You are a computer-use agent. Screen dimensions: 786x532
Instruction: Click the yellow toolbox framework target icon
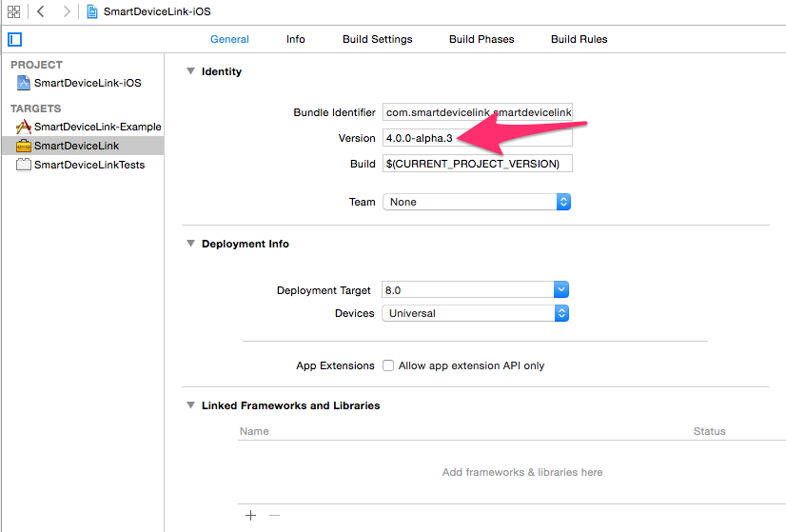(24, 146)
